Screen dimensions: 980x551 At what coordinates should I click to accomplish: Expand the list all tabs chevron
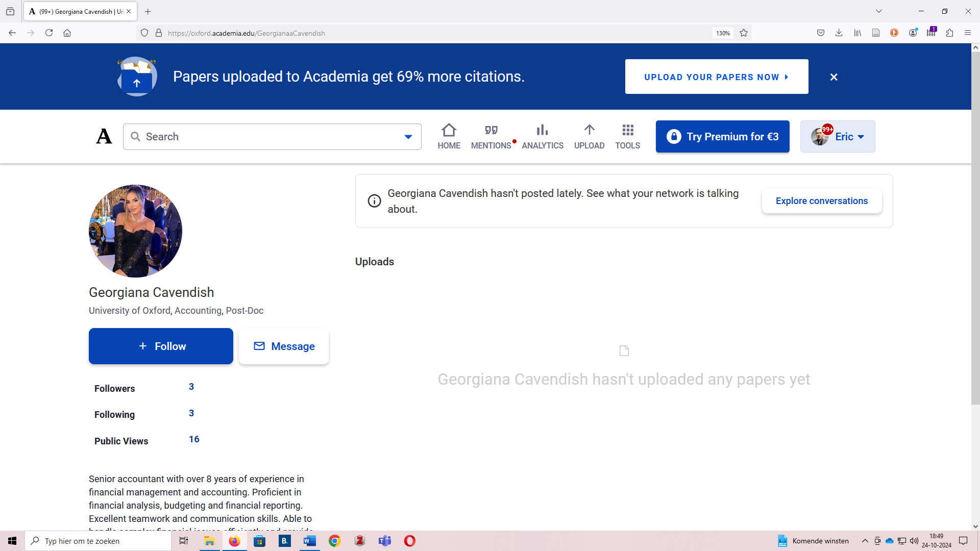click(x=878, y=11)
